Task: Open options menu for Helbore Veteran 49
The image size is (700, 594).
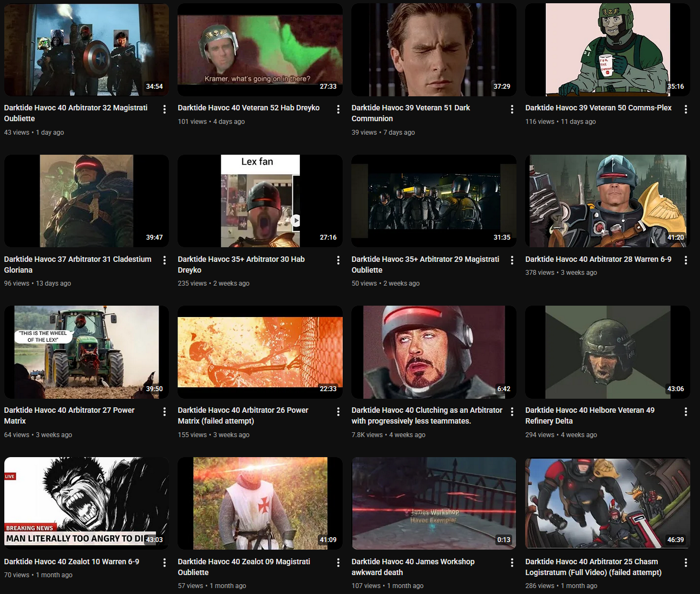Action: pos(686,412)
